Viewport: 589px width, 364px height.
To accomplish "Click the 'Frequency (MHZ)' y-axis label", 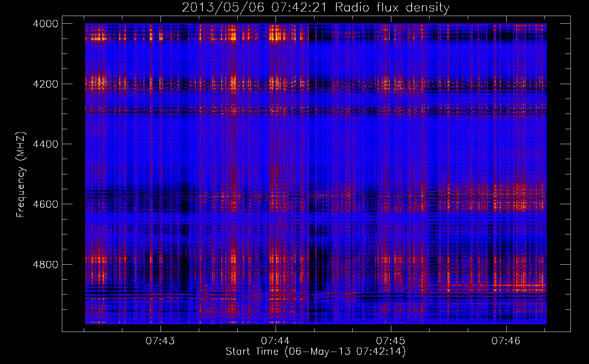I will click(x=21, y=174).
